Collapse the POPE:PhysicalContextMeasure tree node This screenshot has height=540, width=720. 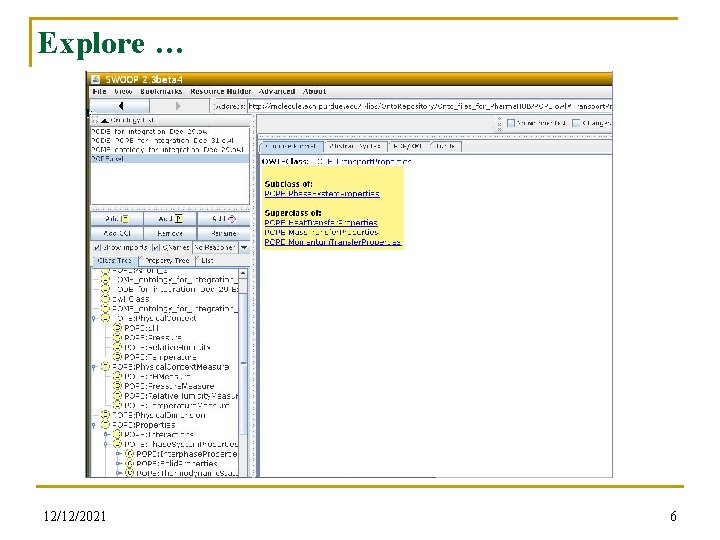point(94,367)
